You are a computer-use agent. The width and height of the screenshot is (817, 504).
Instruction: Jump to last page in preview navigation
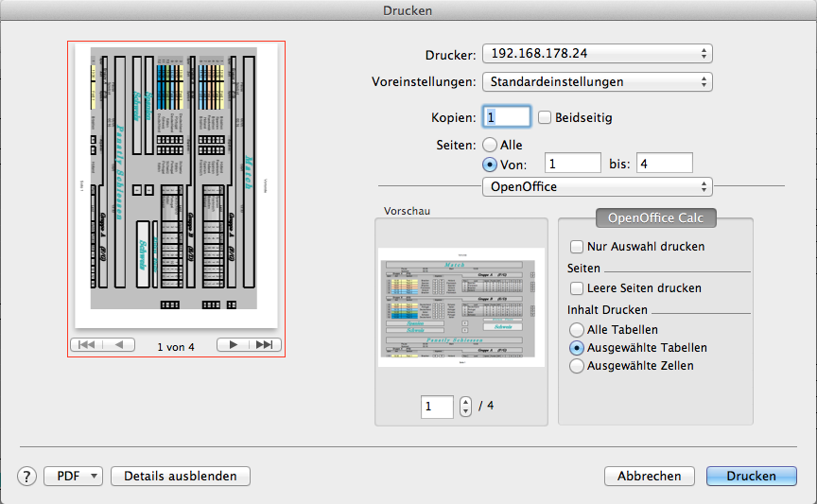coord(265,345)
